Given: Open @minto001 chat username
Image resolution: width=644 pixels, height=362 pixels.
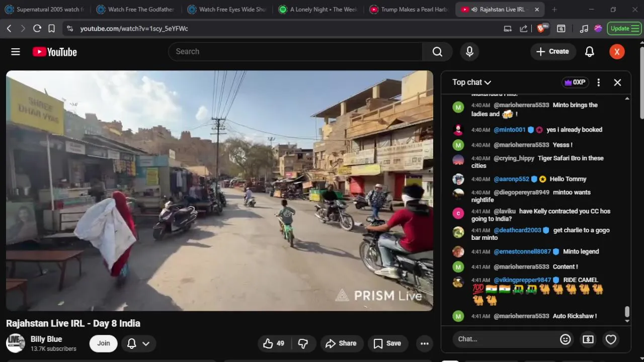Looking at the screenshot, I should [x=510, y=130].
